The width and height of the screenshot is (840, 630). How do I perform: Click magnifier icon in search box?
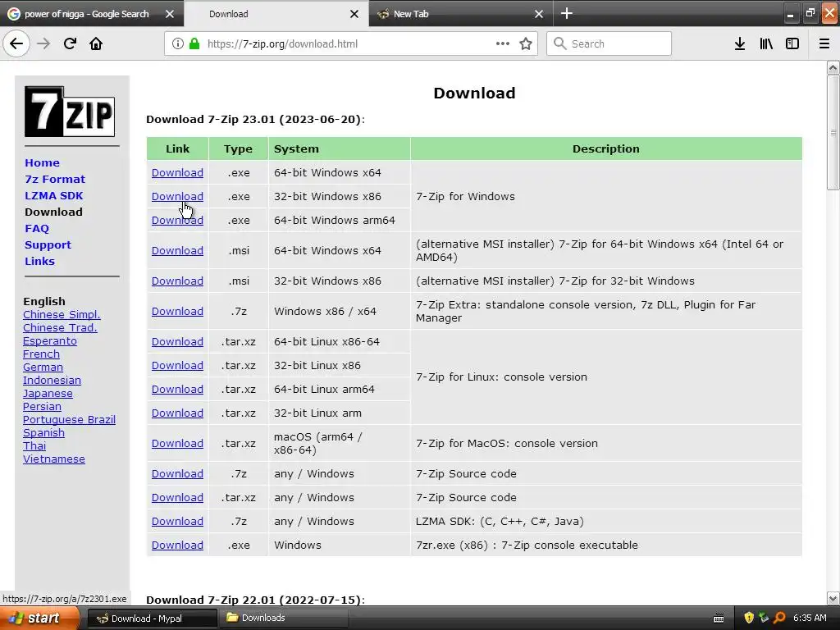[559, 43]
